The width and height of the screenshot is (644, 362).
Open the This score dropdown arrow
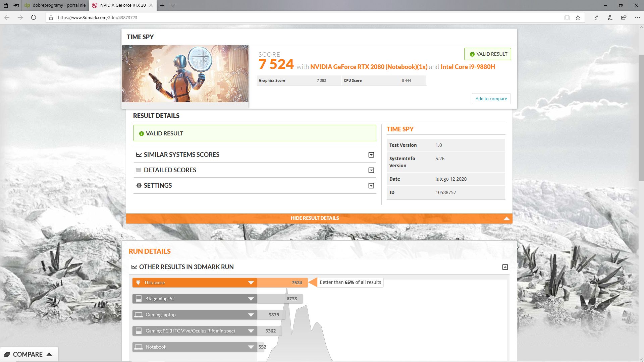coord(251,283)
